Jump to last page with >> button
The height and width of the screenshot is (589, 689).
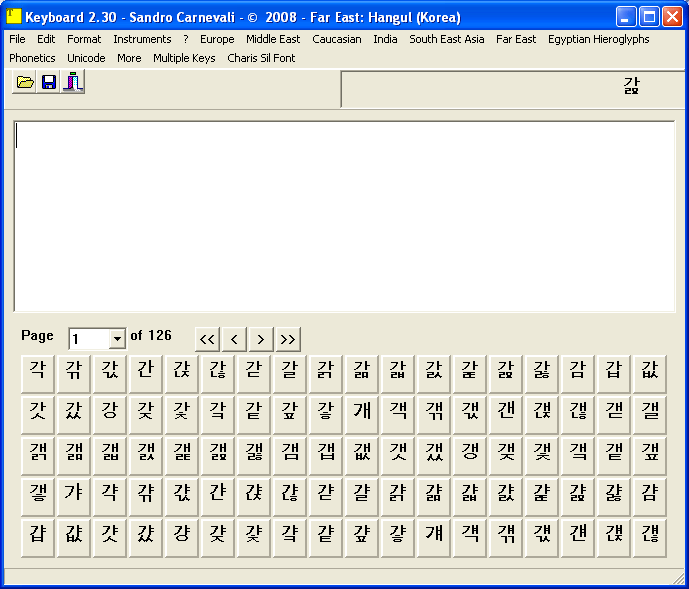tap(287, 339)
